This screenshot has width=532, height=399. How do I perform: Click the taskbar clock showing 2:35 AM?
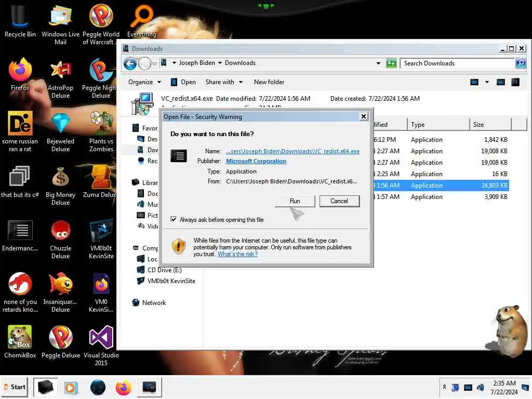point(504,388)
